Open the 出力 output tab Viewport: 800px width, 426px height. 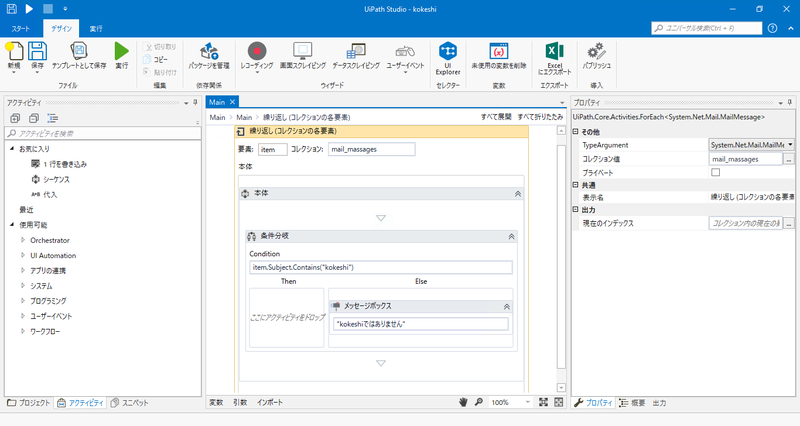coord(659,403)
